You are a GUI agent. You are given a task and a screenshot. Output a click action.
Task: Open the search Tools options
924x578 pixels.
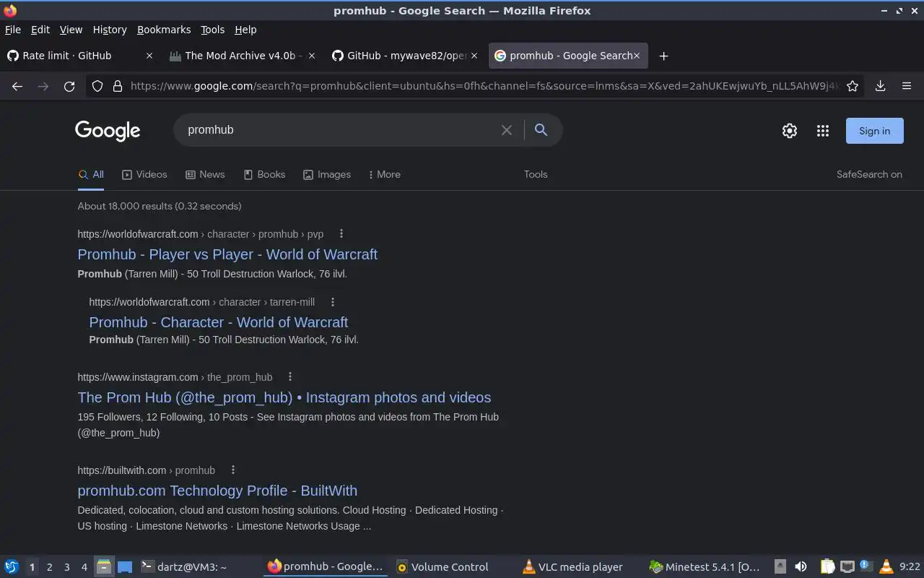536,175
